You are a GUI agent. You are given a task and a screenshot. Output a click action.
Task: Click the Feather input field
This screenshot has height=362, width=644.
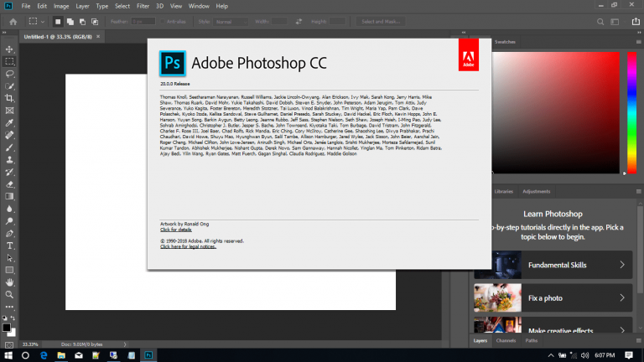pyautogui.click(x=143, y=22)
